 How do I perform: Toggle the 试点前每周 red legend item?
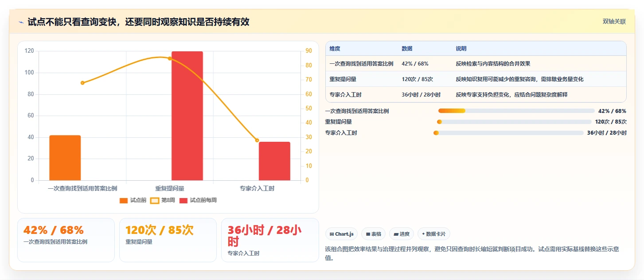pyautogui.click(x=198, y=200)
